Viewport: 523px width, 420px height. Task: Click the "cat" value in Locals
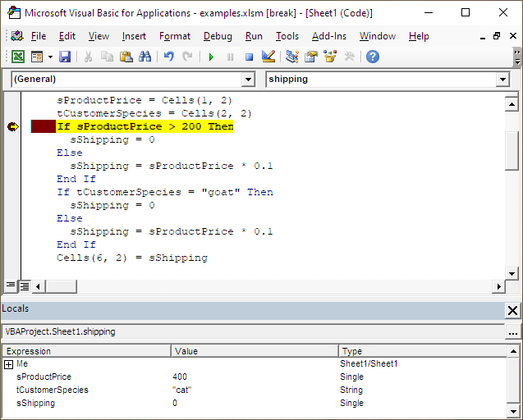[181, 390]
